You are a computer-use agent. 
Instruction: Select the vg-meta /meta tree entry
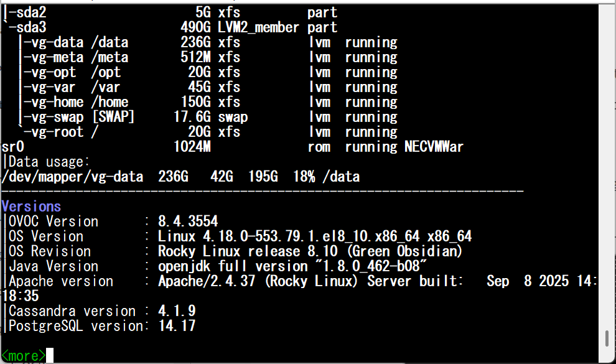pos(76,57)
